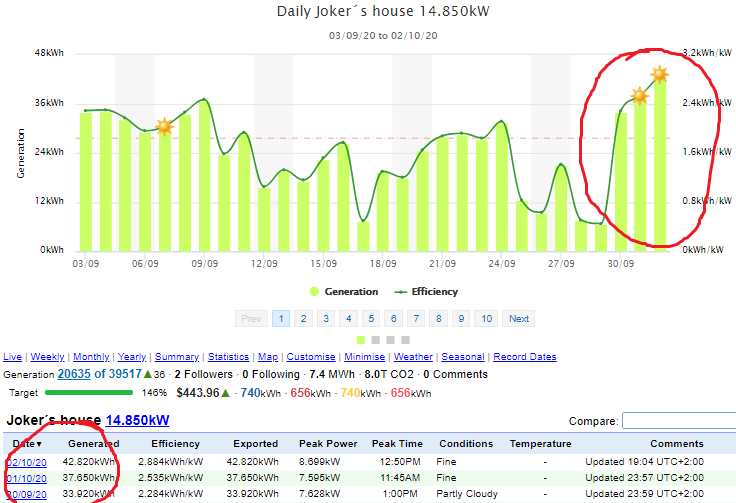Image resolution: width=736 pixels, height=503 pixels.
Task: Click the Conditions column header
Action: [466, 443]
